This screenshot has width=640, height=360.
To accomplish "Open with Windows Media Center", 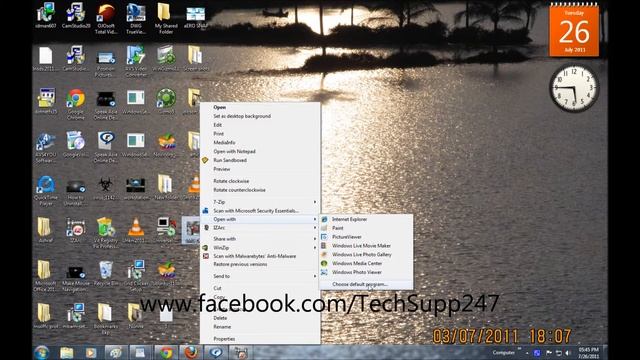I will tap(366, 264).
